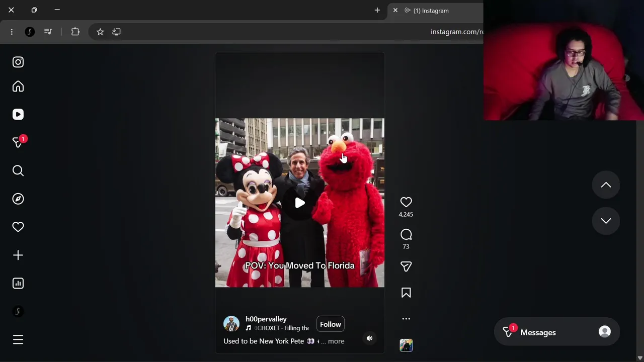Click the instagram.com address bar
644x362 pixels.
click(x=287, y=32)
